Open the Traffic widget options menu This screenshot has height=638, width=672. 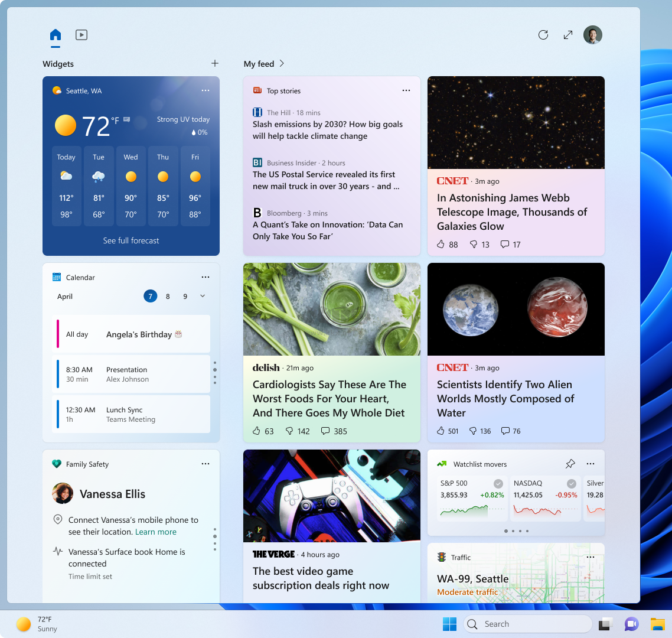(591, 556)
